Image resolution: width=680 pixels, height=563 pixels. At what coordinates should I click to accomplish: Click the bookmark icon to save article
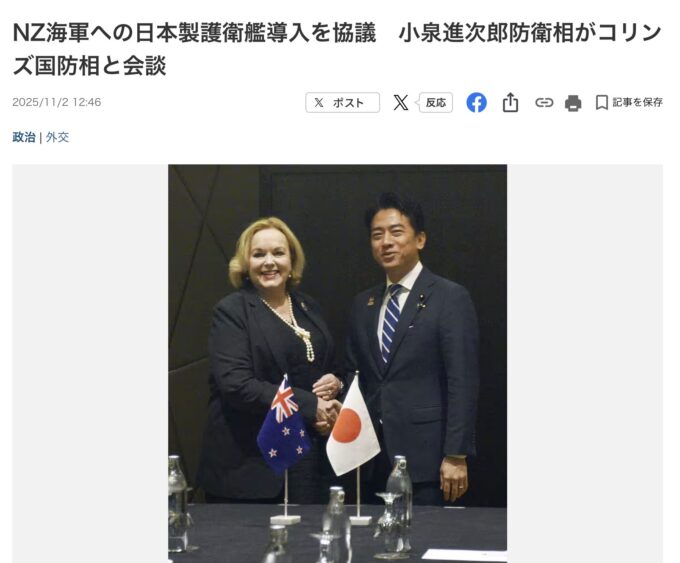pos(601,103)
